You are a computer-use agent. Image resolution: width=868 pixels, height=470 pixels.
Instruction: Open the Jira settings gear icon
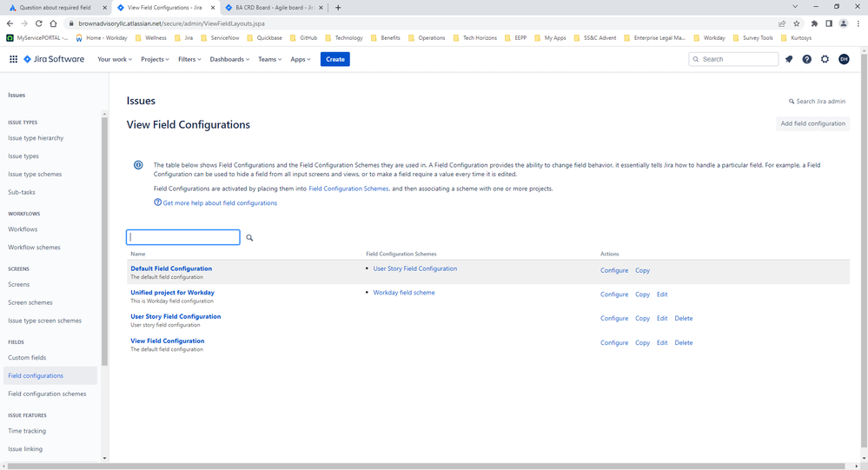point(825,59)
